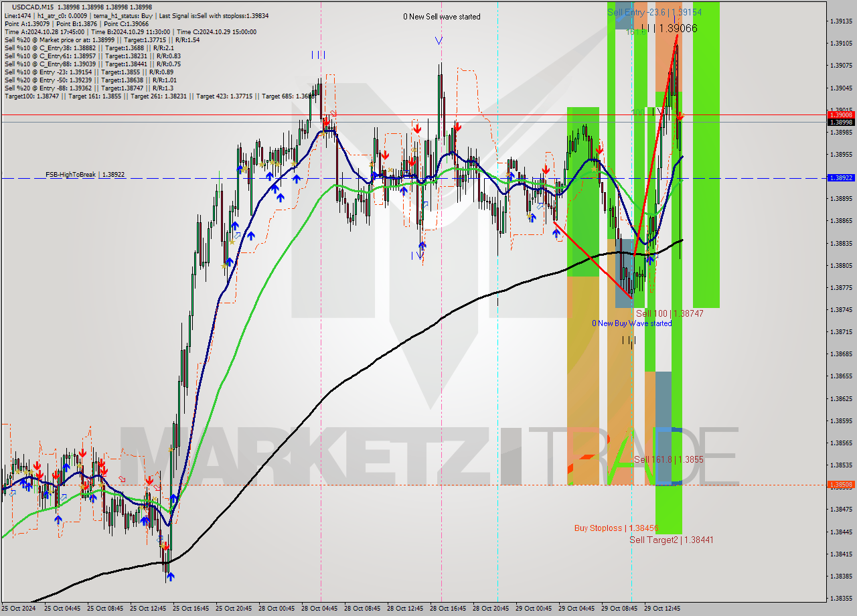
Task: Click '28 Oct 04:45' on the time axis
Action: click(x=320, y=609)
